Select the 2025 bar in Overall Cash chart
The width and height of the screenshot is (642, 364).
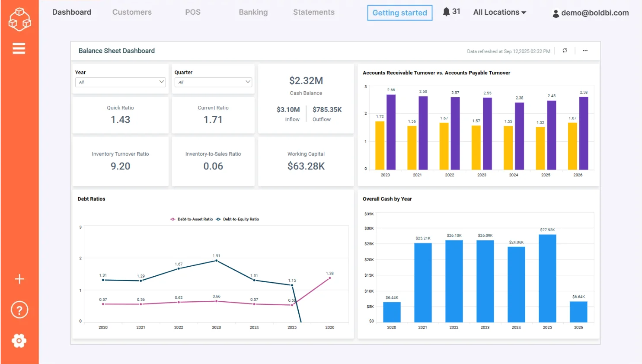coord(547,279)
